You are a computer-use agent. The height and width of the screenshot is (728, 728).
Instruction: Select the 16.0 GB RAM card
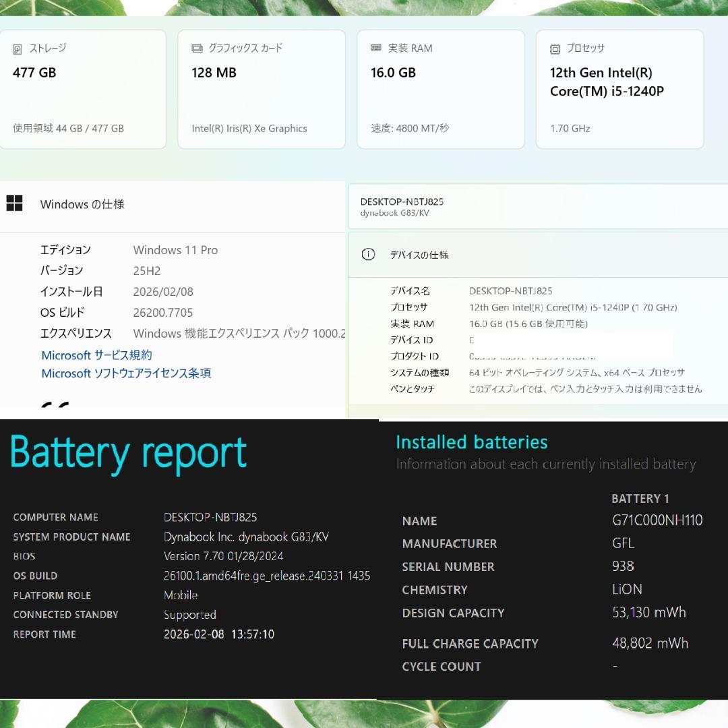440,89
